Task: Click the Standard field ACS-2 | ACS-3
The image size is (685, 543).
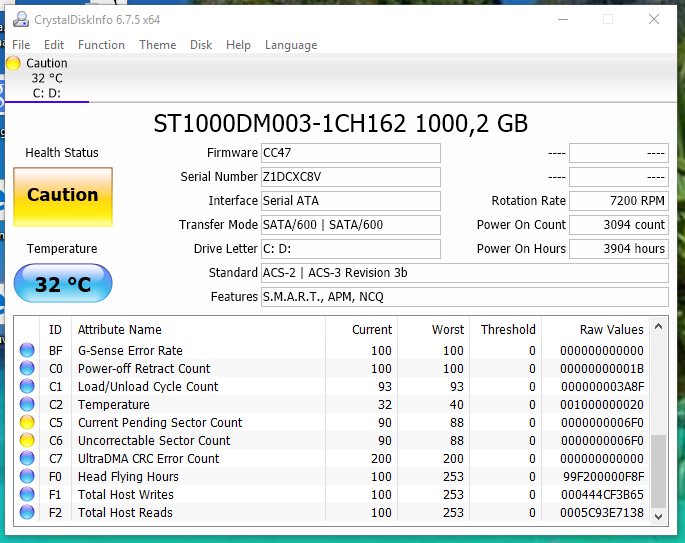Action: coord(465,273)
